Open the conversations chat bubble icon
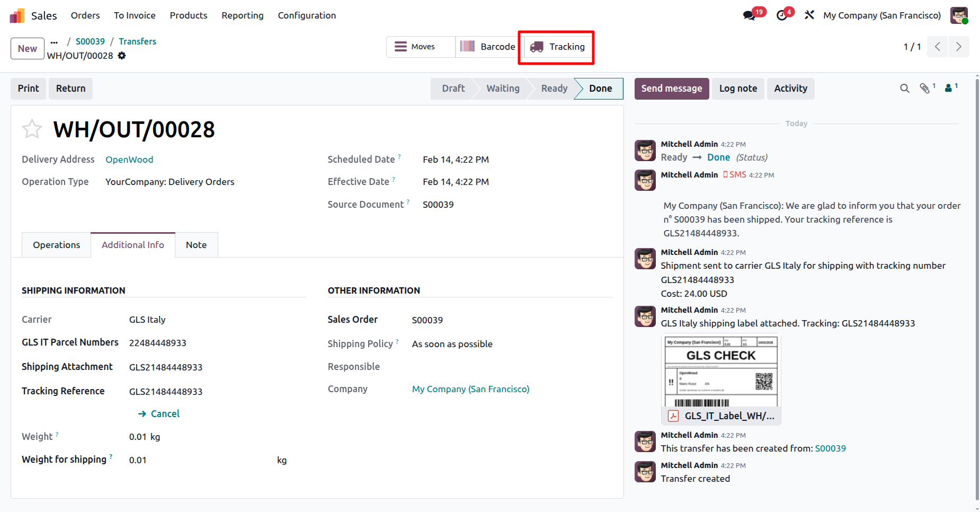The image size is (980, 512). click(x=749, y=15)
